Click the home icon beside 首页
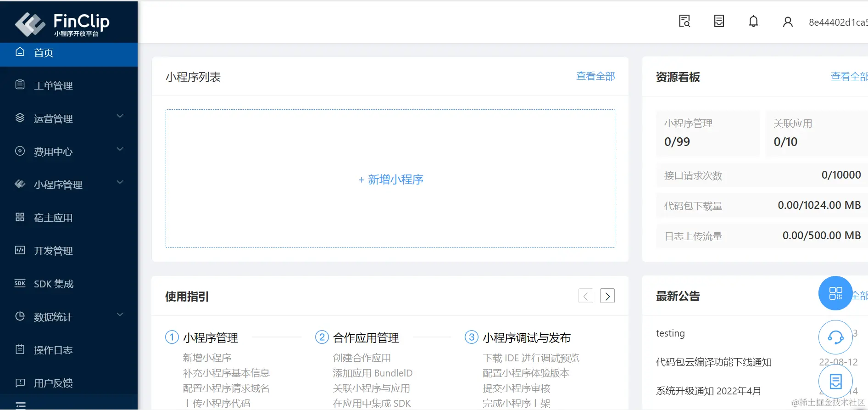Screen dimensions: 868x410 20,52
